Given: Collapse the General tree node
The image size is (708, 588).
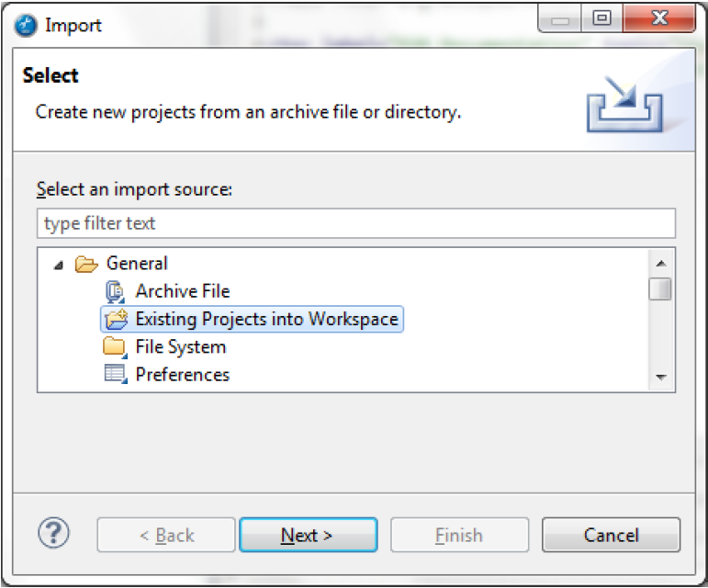Looking at the screenshot, I should pos(59,265).
